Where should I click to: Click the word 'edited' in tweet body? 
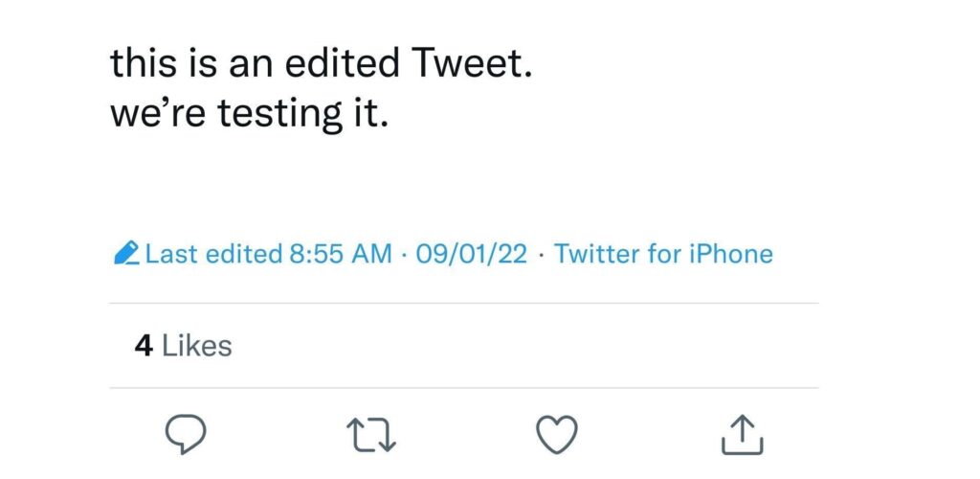coord(348,64)
